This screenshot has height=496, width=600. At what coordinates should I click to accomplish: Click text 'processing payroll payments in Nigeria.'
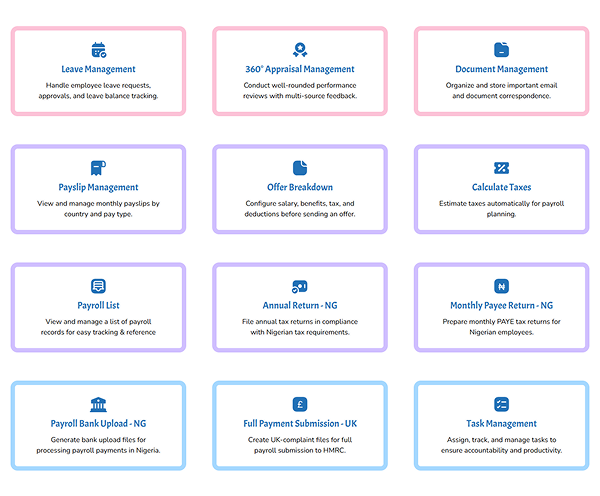point(98,450)
